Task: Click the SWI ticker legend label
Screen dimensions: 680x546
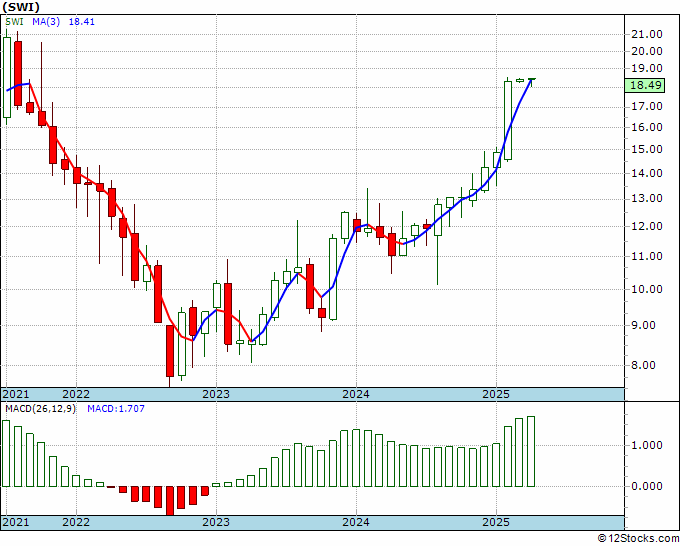Action: point(14,22)
